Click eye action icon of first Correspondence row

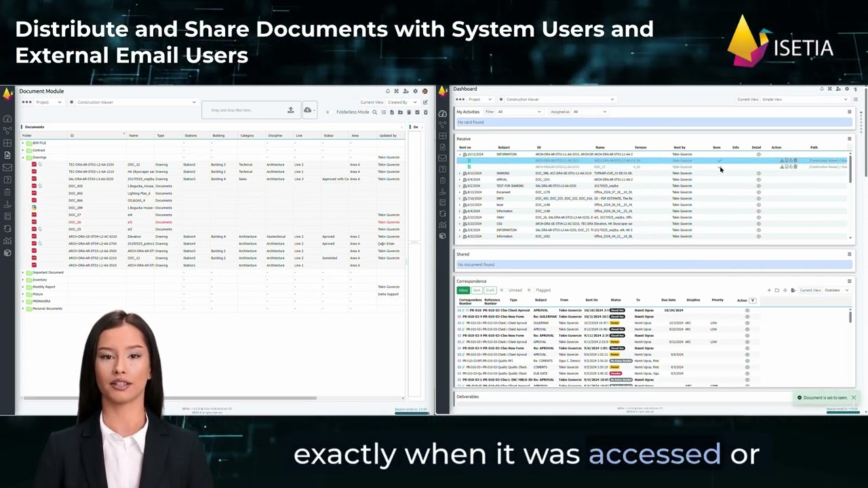click(x=747, y=310)
